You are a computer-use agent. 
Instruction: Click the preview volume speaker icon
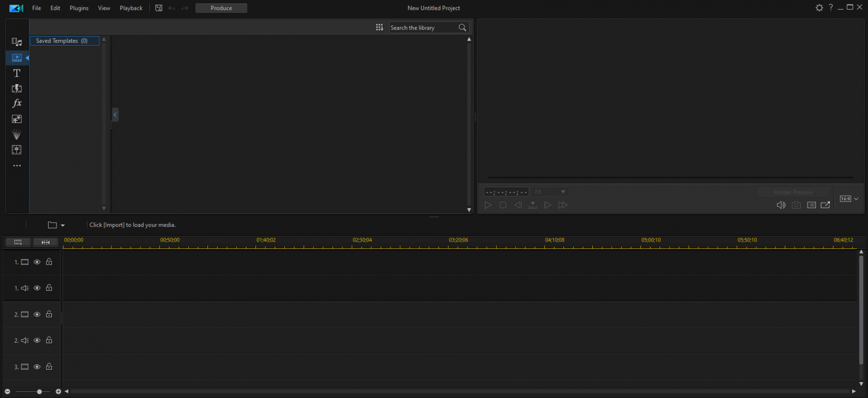coord(781,205)
